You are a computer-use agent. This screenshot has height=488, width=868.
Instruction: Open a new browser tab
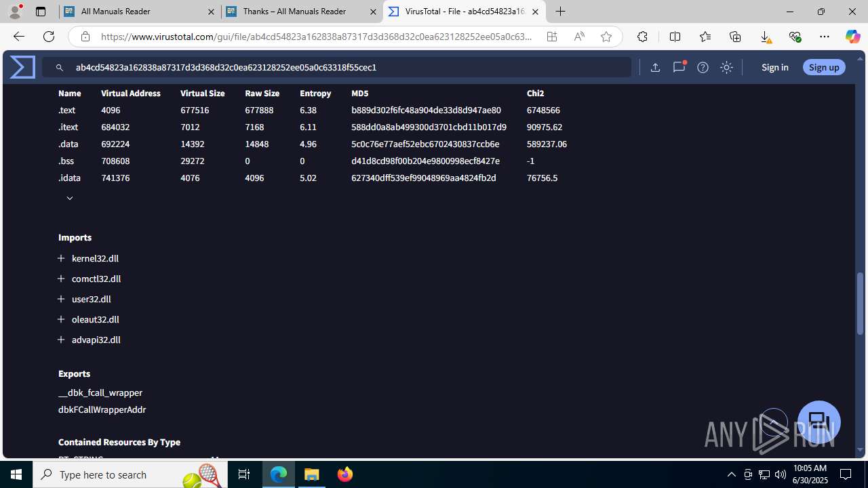click(560, 12)
